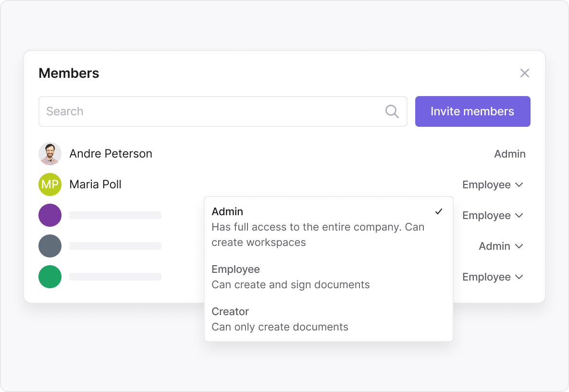The height and width of the screenshot is (392, 569).
Task: Select the Creator role option
Action: click(x=328, y=319)
